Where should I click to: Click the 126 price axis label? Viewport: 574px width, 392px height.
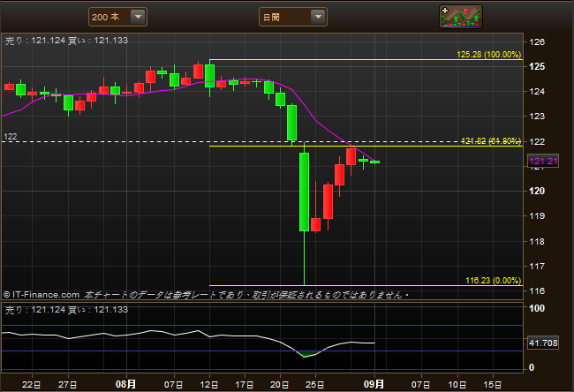pos(537,41)
